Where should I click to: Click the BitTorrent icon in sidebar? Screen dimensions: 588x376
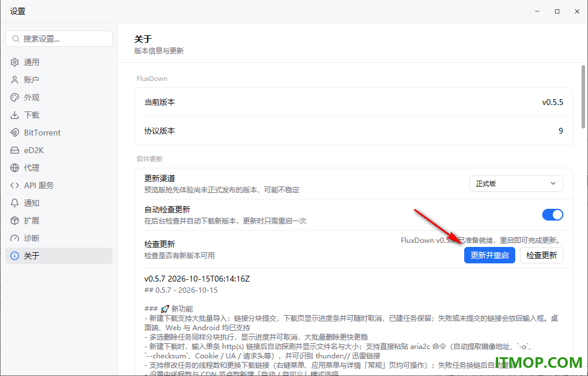15,133
